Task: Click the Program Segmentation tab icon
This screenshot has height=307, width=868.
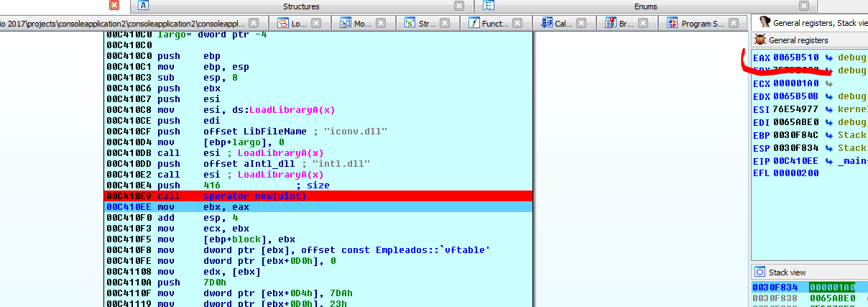Action: 673,23
